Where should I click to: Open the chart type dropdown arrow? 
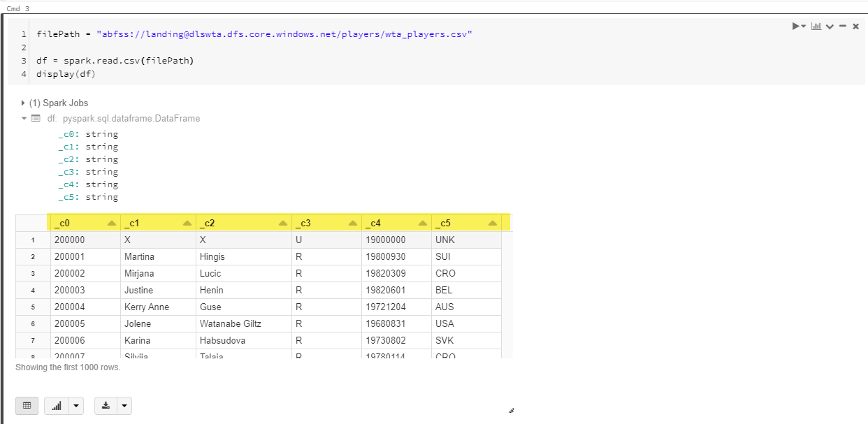coord(76,405)
